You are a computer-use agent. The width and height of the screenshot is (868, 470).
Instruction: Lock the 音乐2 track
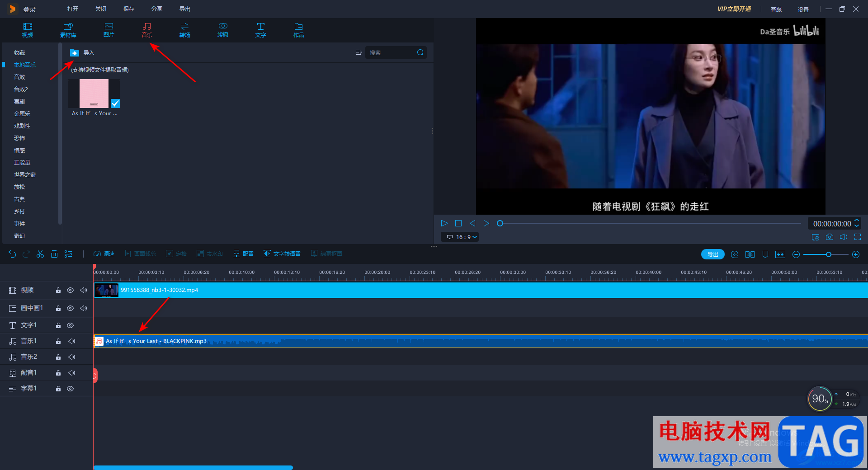(58, 357)
